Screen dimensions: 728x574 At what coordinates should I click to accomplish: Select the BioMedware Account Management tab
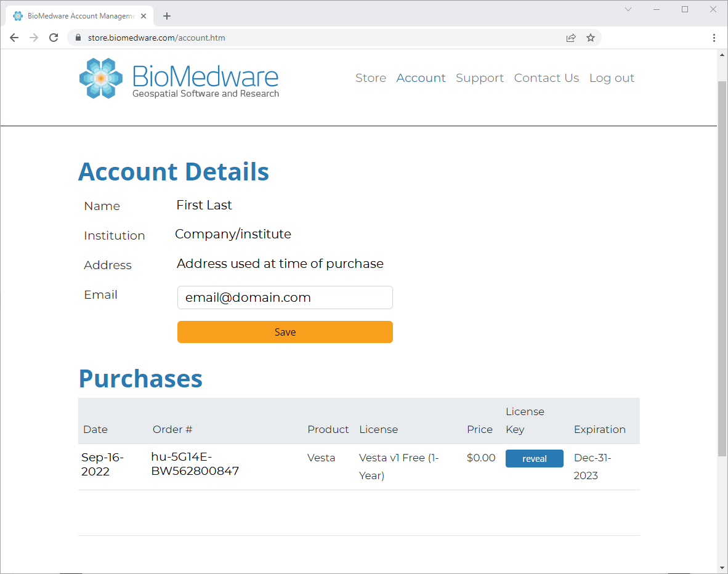click(79, 16)
